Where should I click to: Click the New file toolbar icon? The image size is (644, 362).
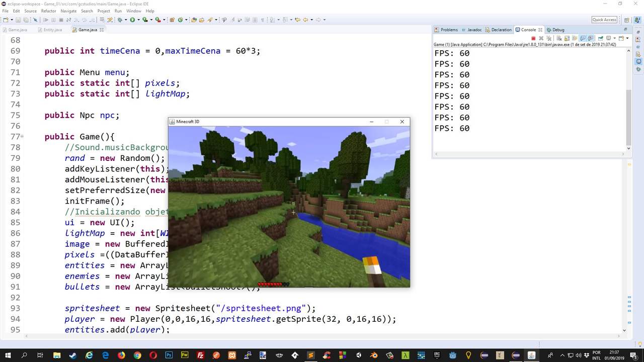click(x=6, y=20)
